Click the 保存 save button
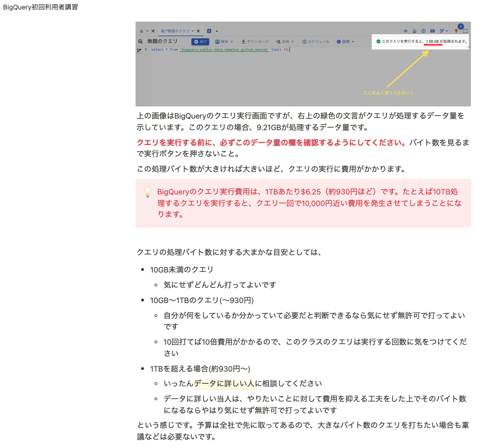Image resolution: width=501 pixels, height=448 pixels. coord(222,42)
